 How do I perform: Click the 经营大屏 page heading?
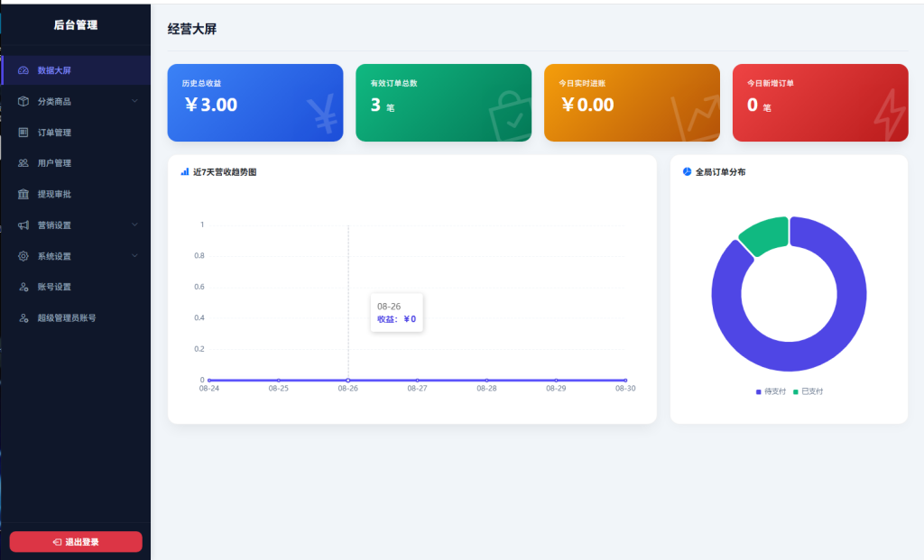tap(192, 29)
